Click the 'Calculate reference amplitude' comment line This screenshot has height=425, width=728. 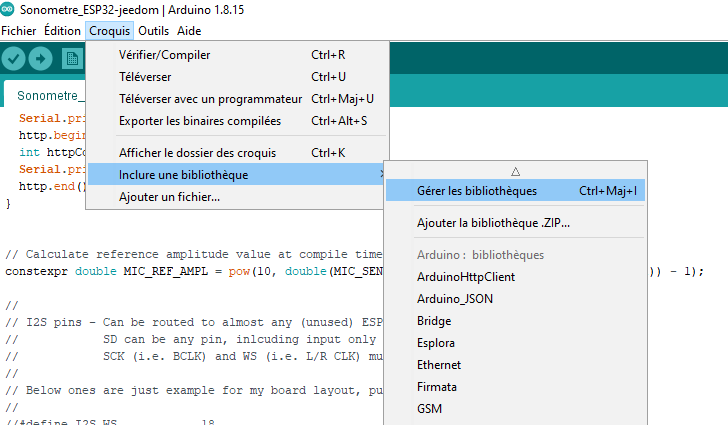[x=194, y=255]
